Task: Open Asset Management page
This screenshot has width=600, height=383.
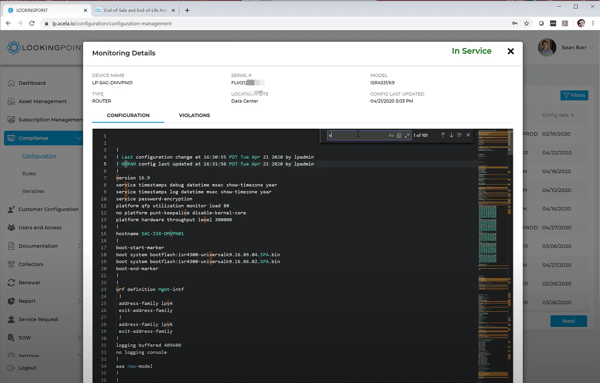Action: coord(42,101)
